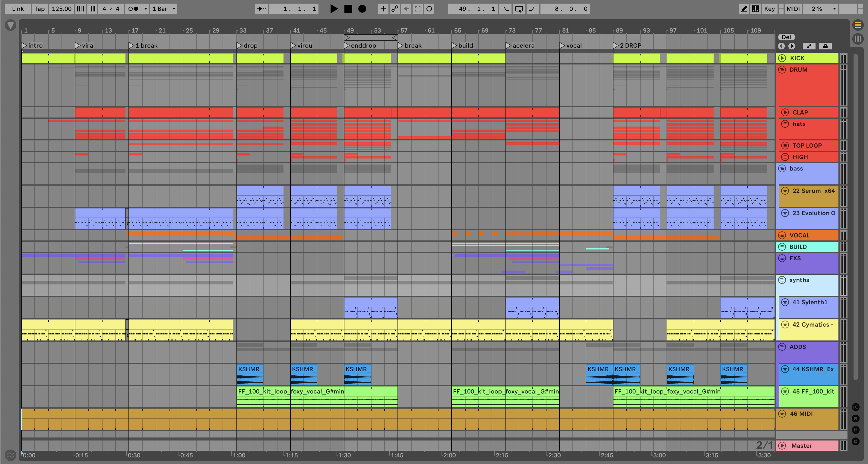This screenshot has height=464, width=868.
Task: Jump to the drop locator
Action: pyautogui.click(x=239, y=45)
